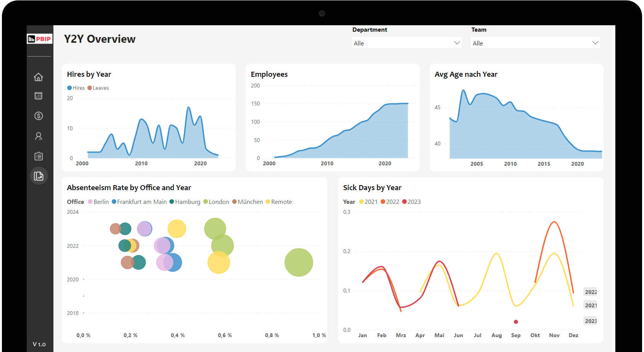Click the Y2Y Overview heading
Screen dimensions: 644x352
pyautogui.click(x=100, y=39)
